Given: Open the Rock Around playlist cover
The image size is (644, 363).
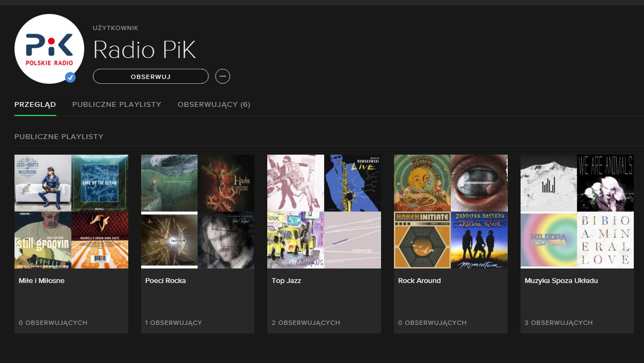Looking at the screenshot, I should click(451, 212).
